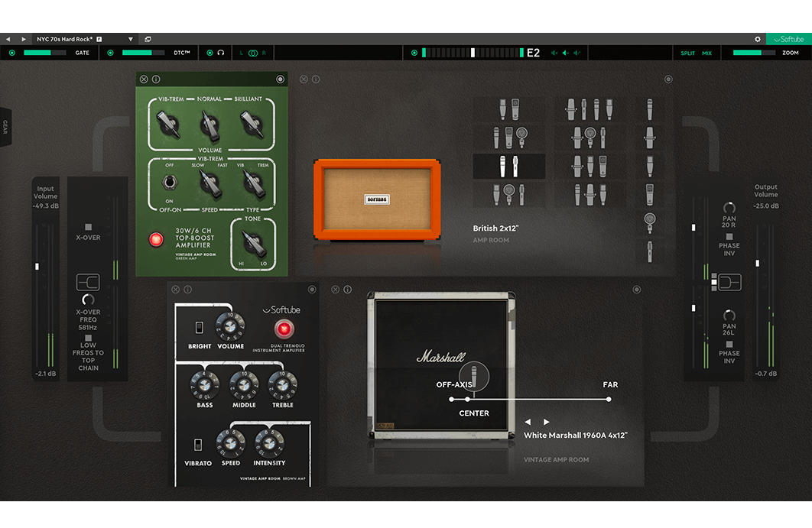812x528 pixels.
Task: Click the VIB-TREM volume knob
Action: pos(168,125)
